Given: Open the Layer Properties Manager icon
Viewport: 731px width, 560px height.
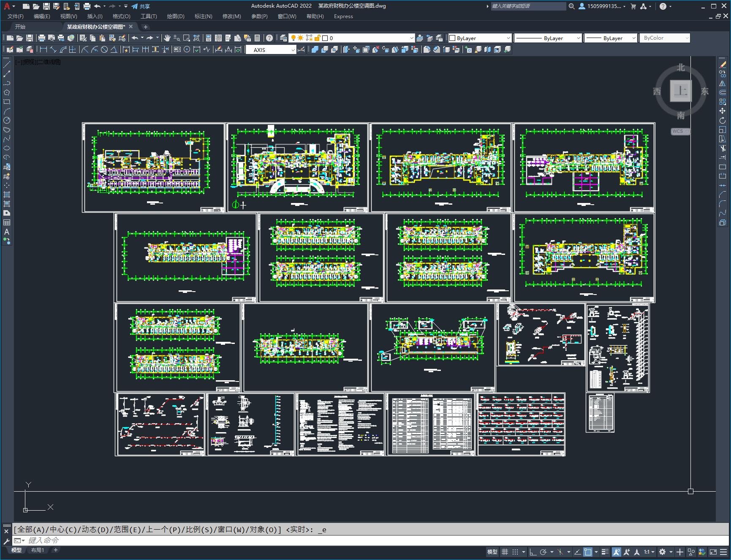Looking at the screenshot, I should tap(283, 38).
